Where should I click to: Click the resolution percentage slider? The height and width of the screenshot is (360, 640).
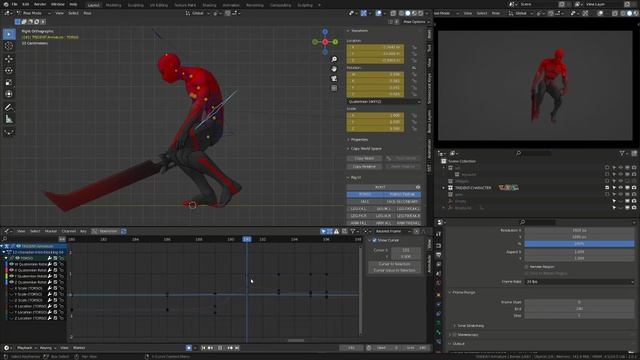pos(580,244)
